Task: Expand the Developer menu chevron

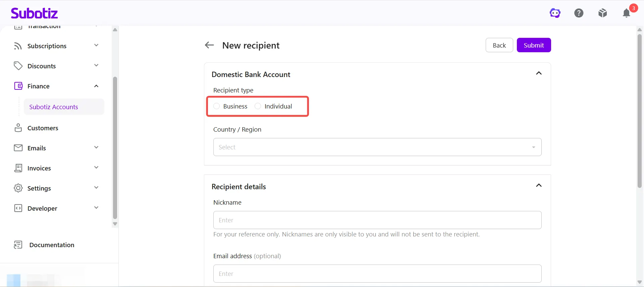Action: [96, 208]
